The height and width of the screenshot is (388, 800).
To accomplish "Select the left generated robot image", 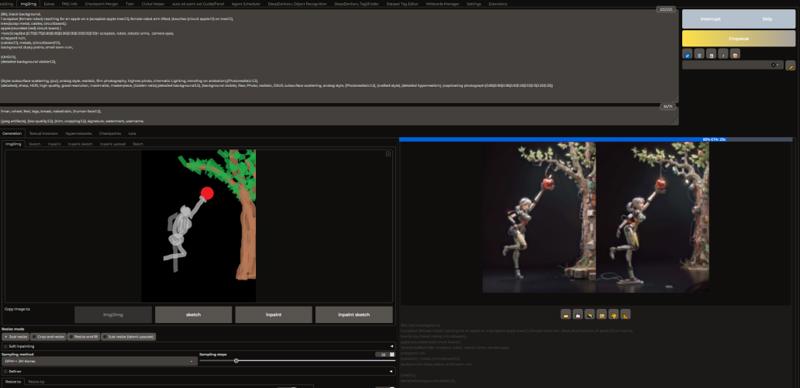I will [539, 217].
